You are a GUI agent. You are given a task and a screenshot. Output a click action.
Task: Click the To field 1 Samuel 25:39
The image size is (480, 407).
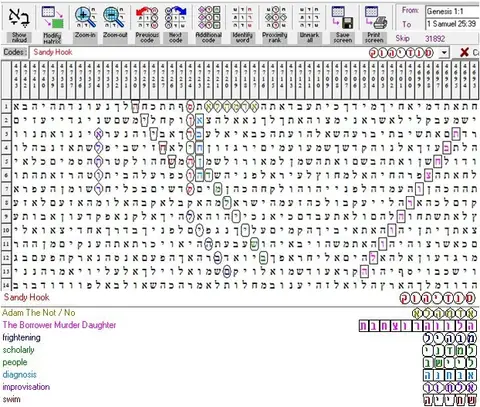pos(452,24)
